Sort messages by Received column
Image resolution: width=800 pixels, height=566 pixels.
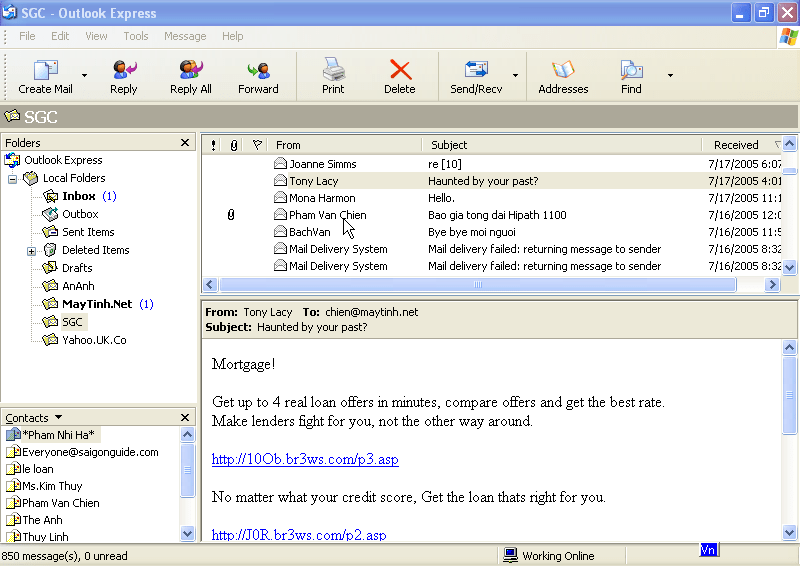[742, 145]
